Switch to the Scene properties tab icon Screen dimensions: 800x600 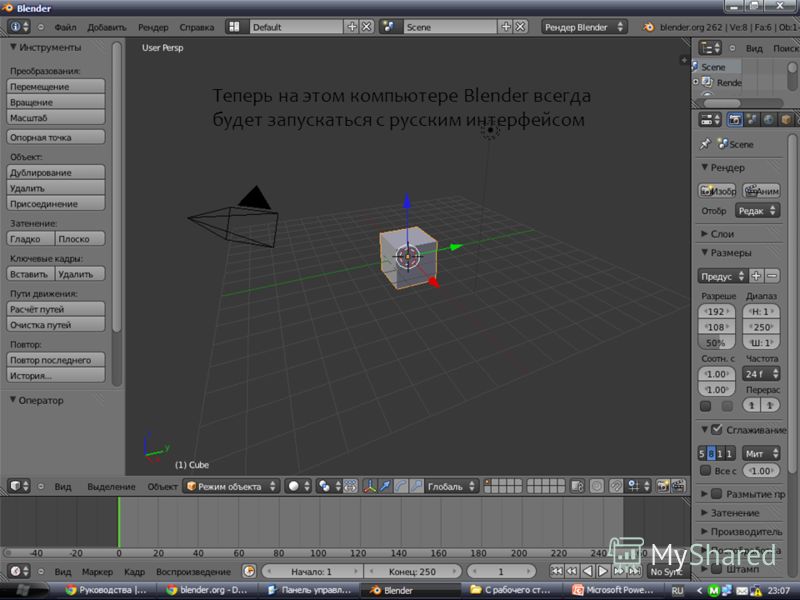coord(752,120)
